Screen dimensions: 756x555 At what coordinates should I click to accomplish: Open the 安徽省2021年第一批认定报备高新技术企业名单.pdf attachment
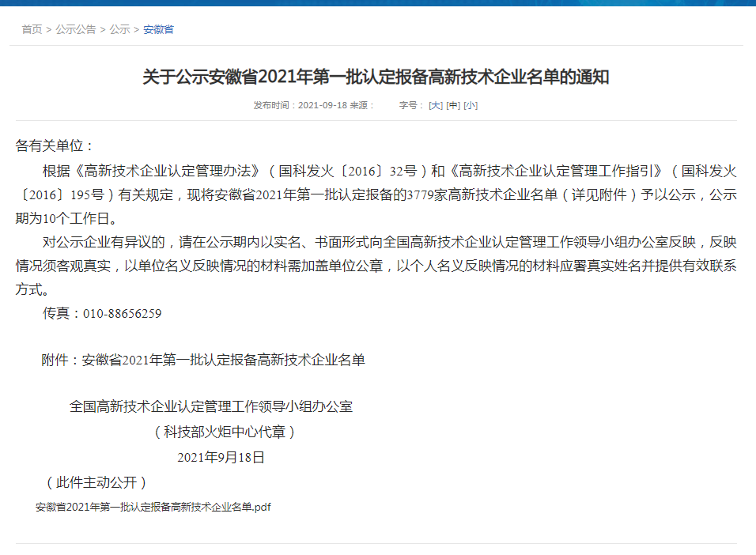pos(153,507)
